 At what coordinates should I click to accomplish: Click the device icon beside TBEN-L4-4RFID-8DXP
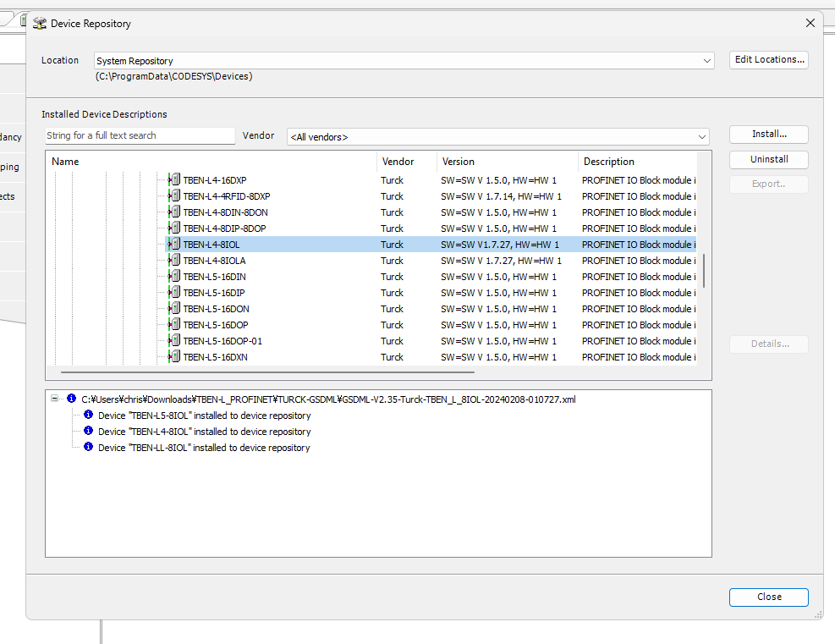(x=174, y=195)
